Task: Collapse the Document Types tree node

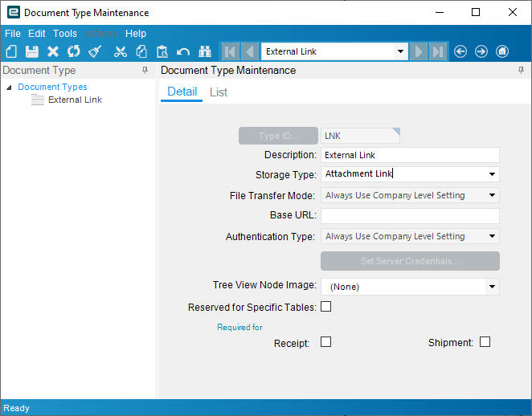Action: [x=9, y=88]
